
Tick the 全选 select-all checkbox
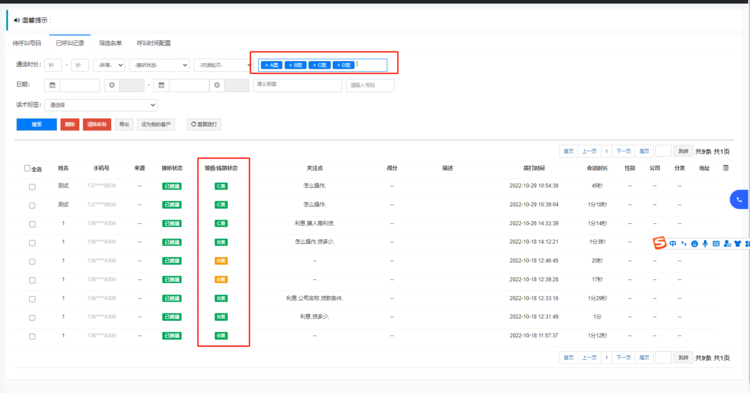click(27, 168)
